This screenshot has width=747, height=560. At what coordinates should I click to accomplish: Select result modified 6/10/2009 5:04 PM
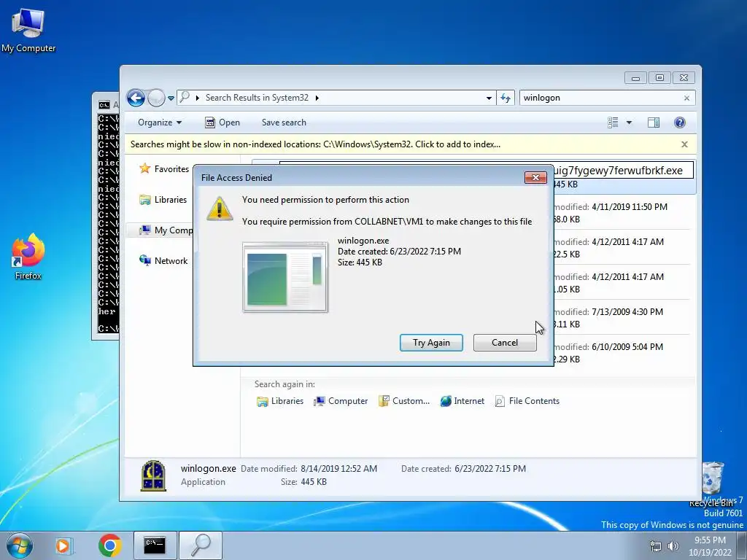(x=622, y=353)
